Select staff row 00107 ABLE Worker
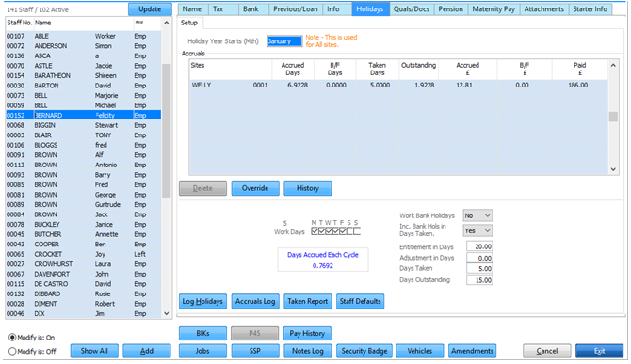 pyautogui.click(x=83, y=36)
